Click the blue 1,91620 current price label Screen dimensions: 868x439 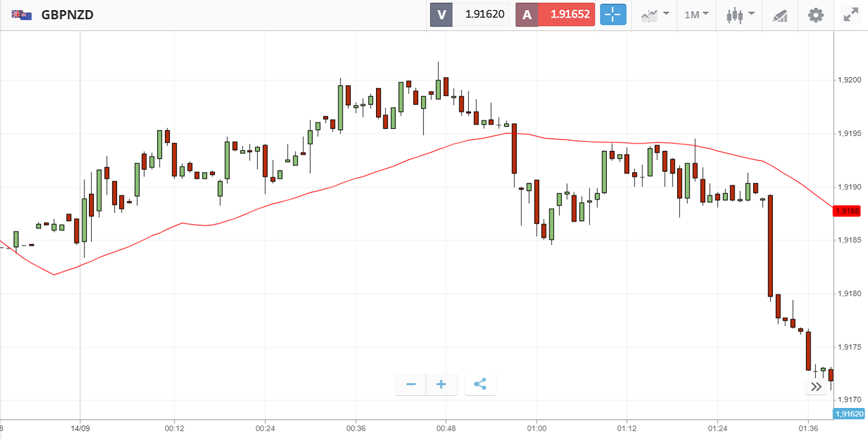[848, 414]
